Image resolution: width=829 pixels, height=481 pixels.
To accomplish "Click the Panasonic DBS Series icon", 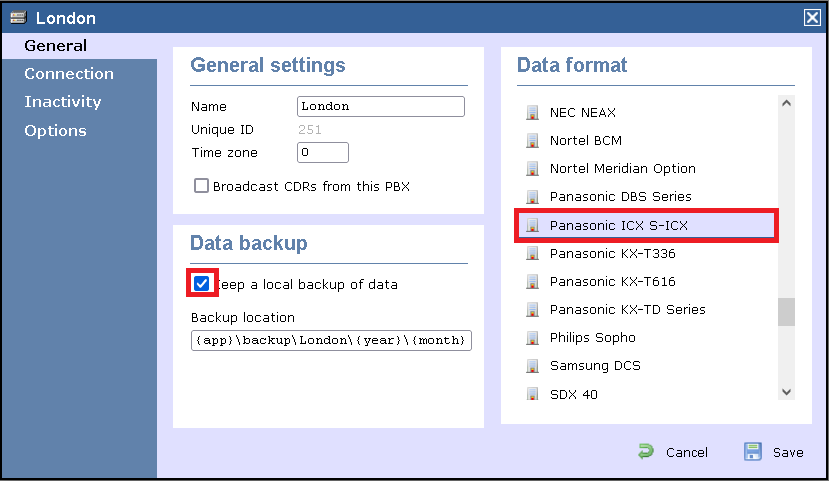I will pos(533,197).
